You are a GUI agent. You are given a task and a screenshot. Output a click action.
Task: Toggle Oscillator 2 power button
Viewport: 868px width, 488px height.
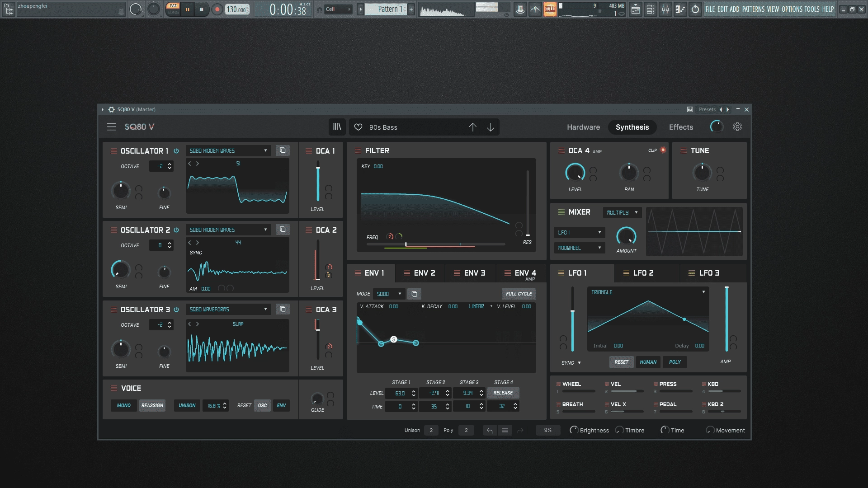tap(176, 230)
